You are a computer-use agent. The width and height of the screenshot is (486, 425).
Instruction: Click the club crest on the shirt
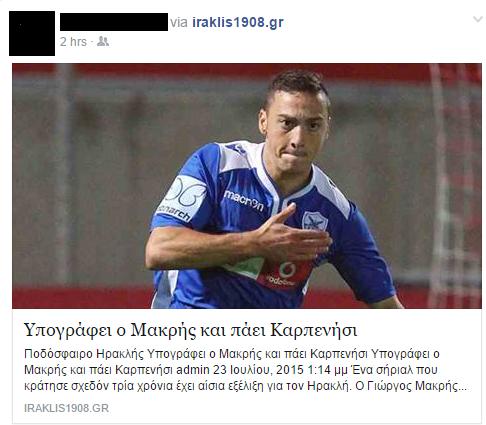[314, 220]
